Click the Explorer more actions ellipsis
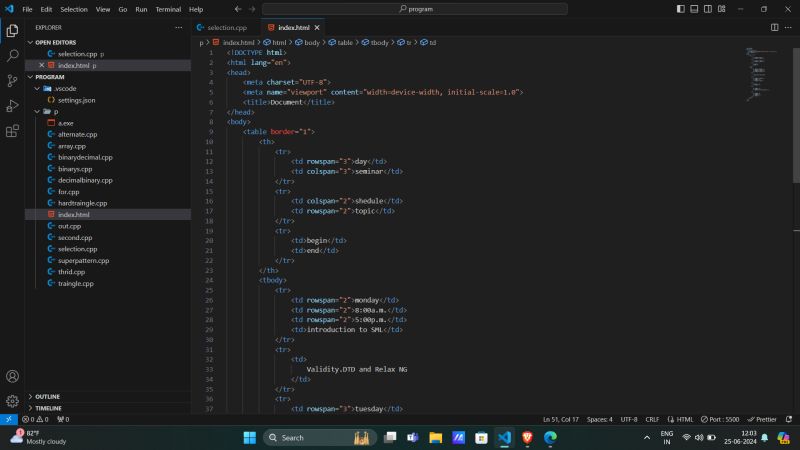 coord(179,28)
